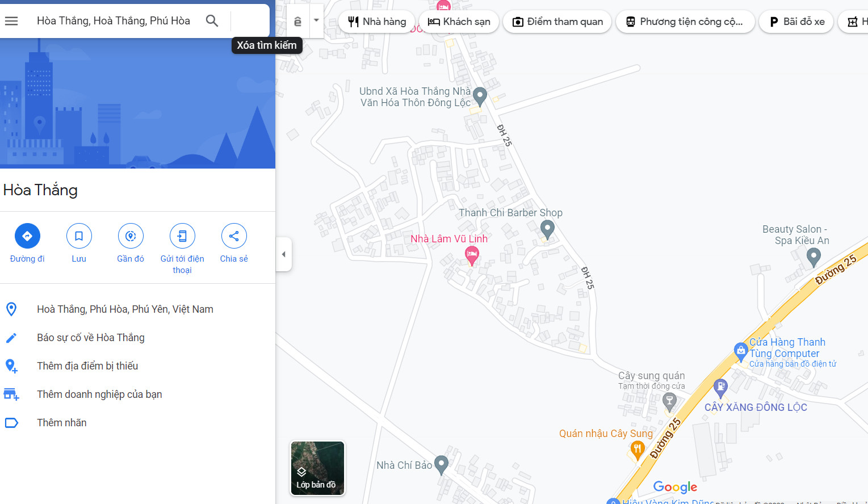This screenshot has width=868, height=504.
Task: Select Quán nhậu Cây Sung restaurant pin
Action: (638, 451)
